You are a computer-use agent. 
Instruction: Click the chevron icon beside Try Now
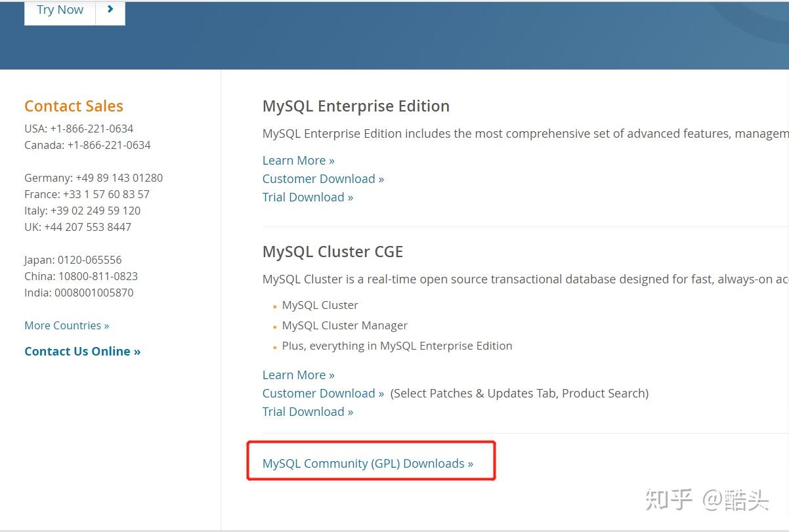[110, 9]
